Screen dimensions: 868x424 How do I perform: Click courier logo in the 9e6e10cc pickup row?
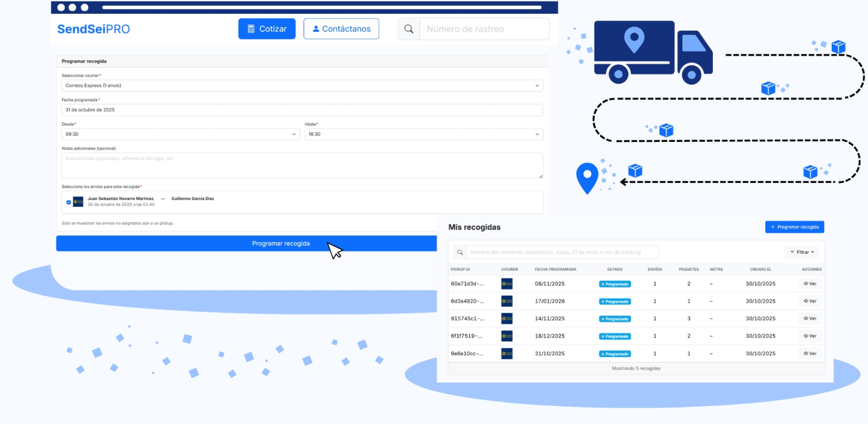pyautogui.click(x=507, y=354)
